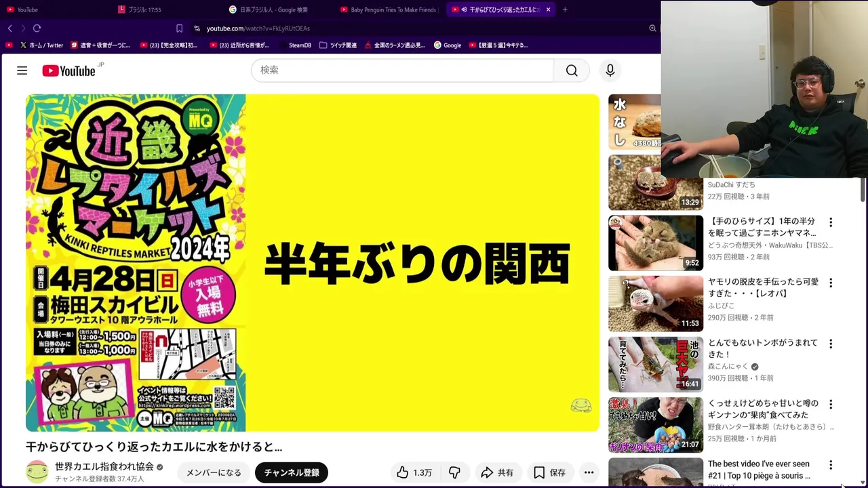Open ツイッチ関連 bookmark folder

pyautogui.click(x=338, y=45)
